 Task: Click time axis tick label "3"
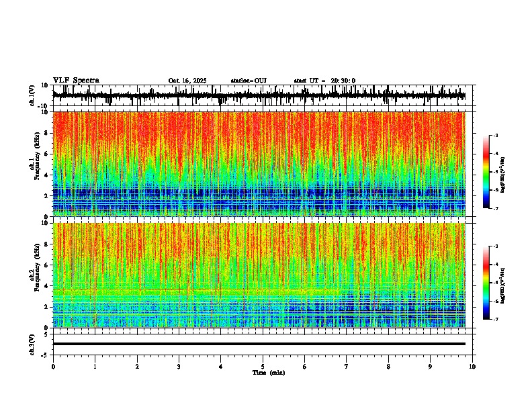(179, 367)
